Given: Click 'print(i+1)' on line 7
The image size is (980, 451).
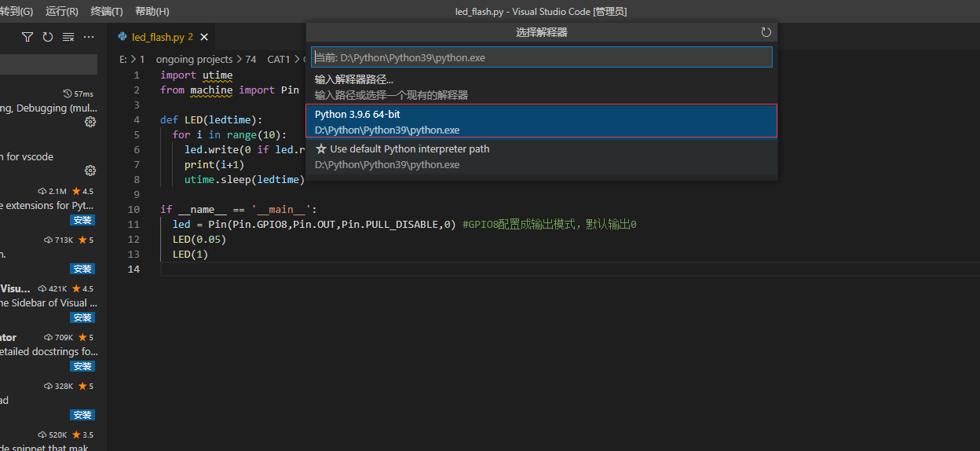Looking at the screenshot, I should tap(214, 165).
